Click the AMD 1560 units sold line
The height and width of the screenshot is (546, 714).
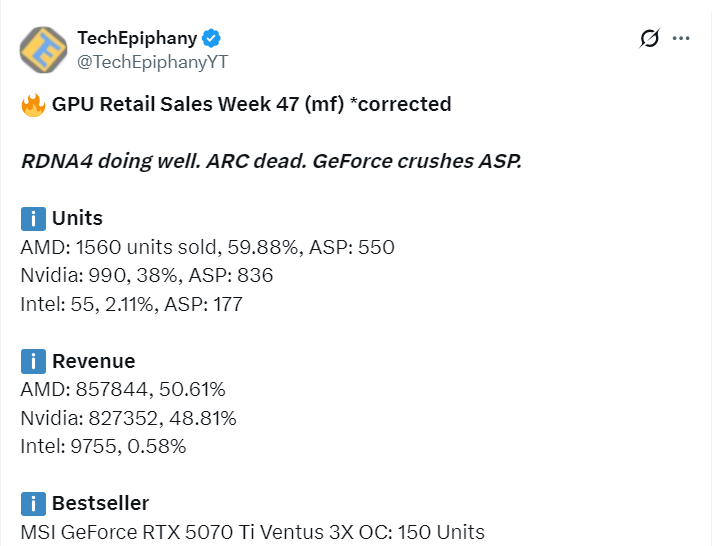(207, 247)
